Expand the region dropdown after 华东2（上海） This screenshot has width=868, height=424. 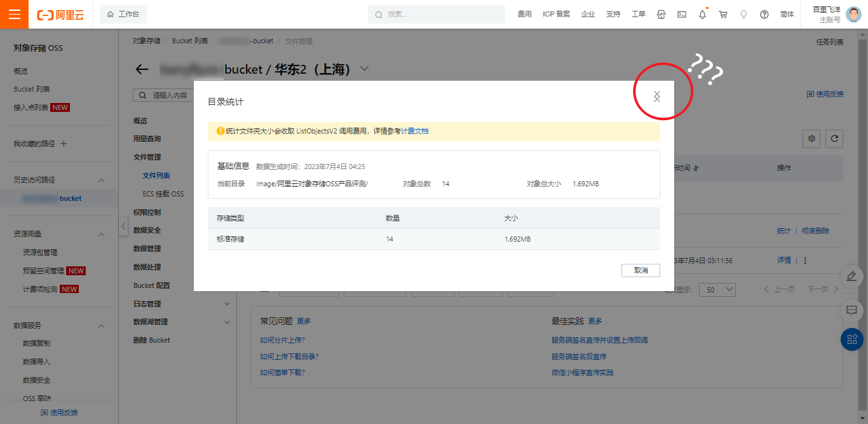coord(364,69)
